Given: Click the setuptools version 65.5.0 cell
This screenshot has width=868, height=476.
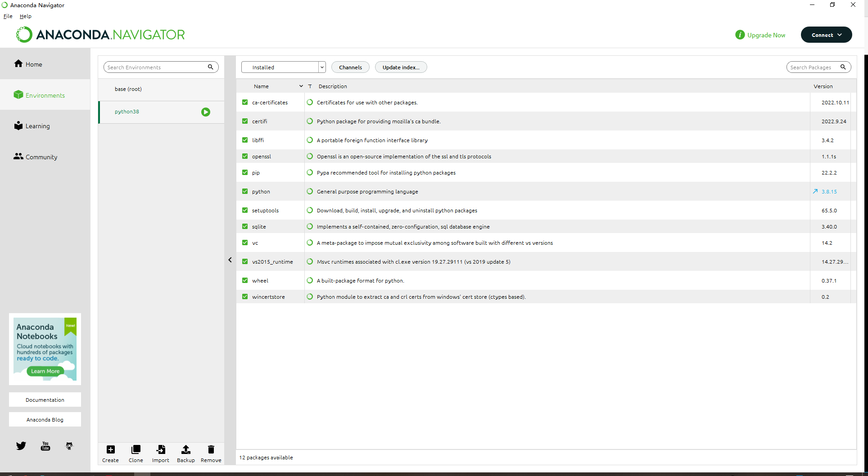Looking at the screenshot, I should 829,210.
